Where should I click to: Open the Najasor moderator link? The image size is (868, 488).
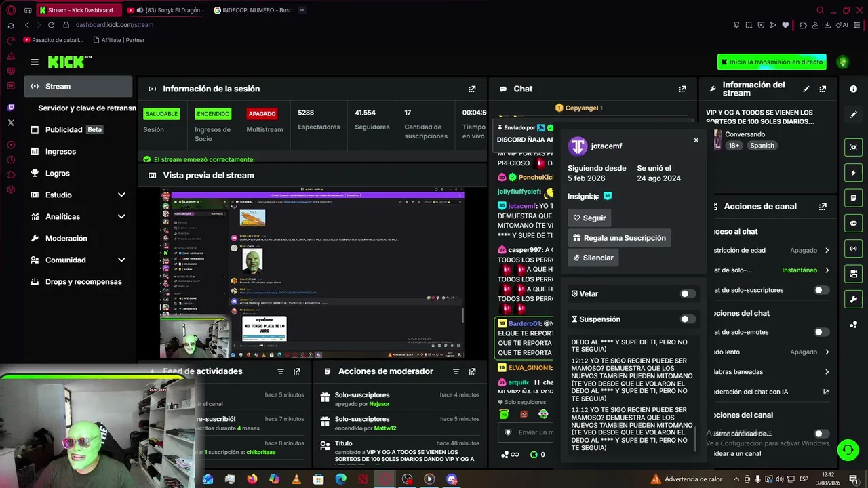379,404
